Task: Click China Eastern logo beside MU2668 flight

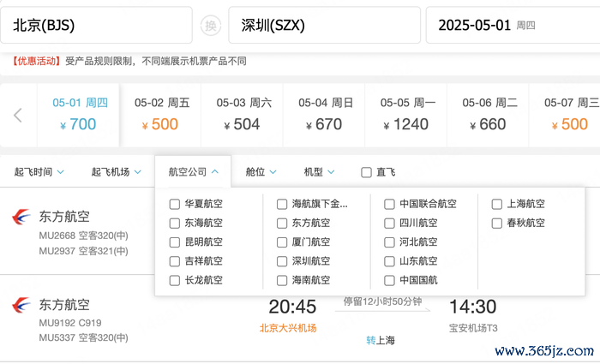Action: coord(21,217)
